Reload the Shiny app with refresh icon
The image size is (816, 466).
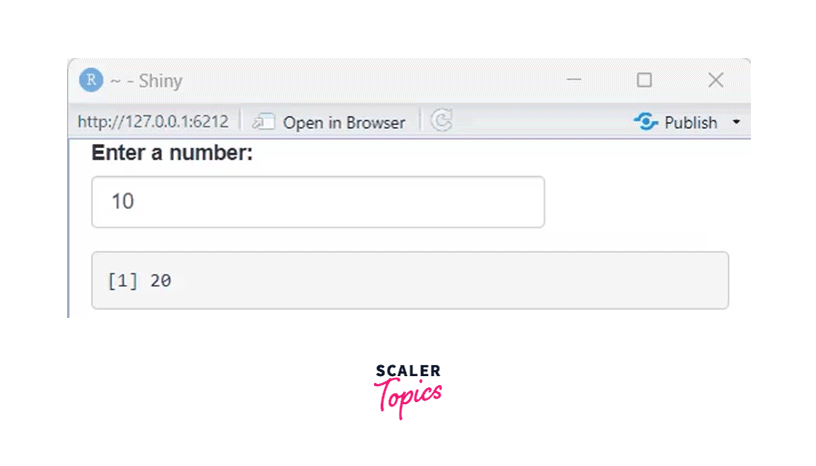[x=441, y=121]
